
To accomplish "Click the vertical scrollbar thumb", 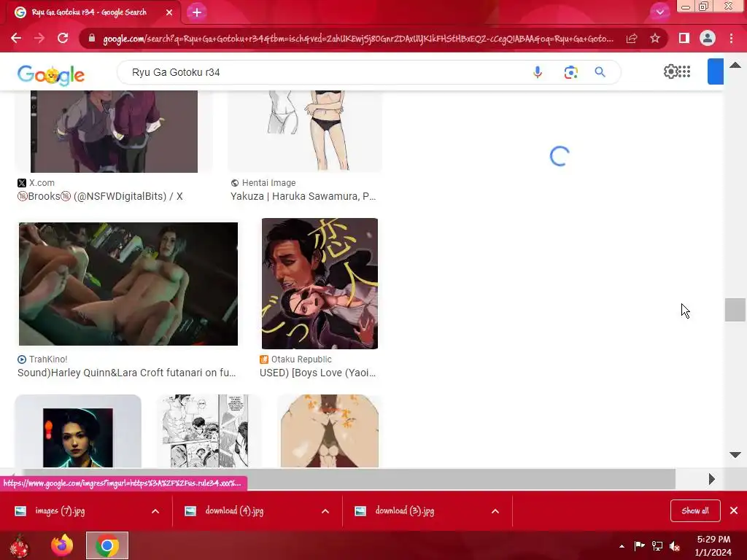I will point(735,309).
